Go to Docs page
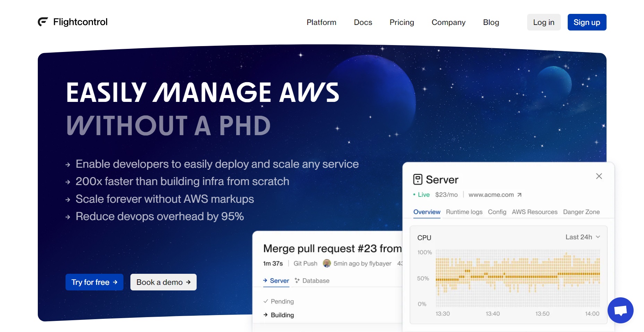644x332 pixels. click(363, 22)
